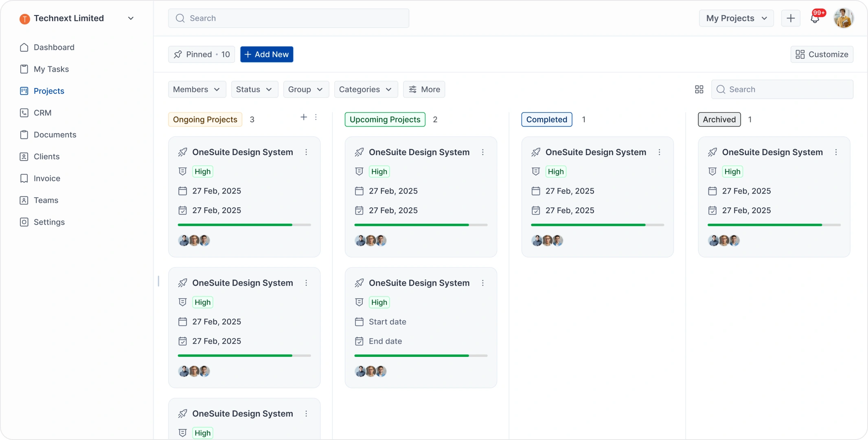Click the sidebar collapse handle

tap(158, 281)
